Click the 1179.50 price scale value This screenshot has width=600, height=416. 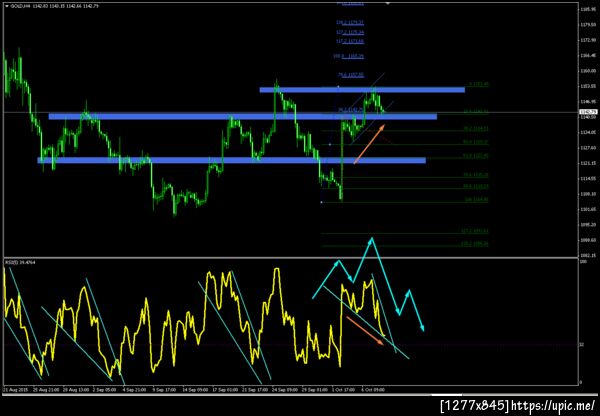(589, 24)
